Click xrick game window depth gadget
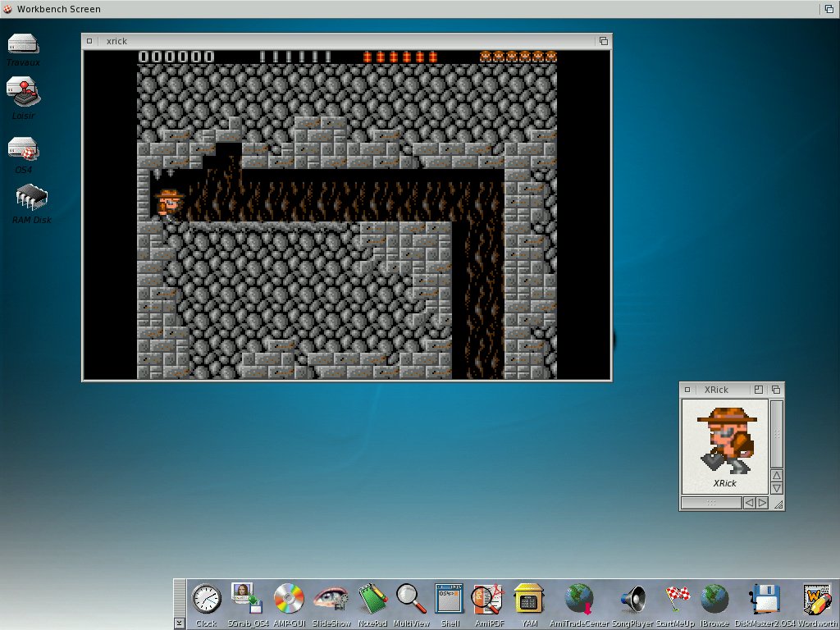The height and width of the screenshot is (630, 840). [604, 41]
